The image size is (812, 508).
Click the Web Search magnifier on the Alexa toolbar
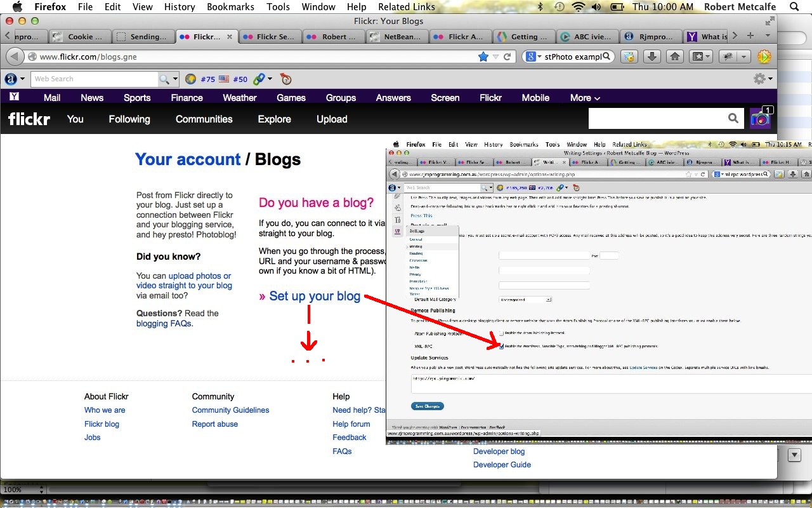tap(164, 79)
